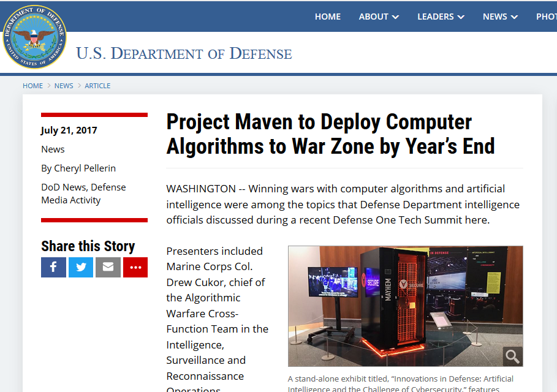
Task: Open the partially visible PHOTOS menu item
Action: [x=546, y=17]
